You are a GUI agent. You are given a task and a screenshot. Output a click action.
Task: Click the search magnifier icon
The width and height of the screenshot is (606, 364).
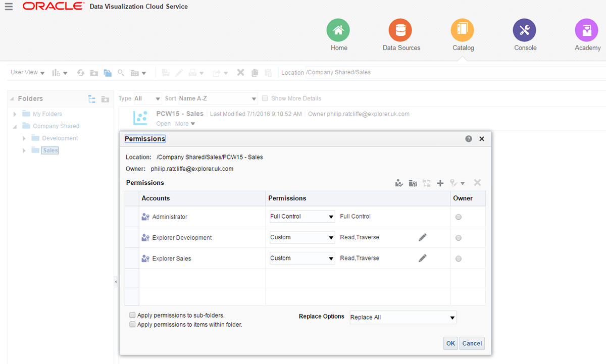coord(121,73)
